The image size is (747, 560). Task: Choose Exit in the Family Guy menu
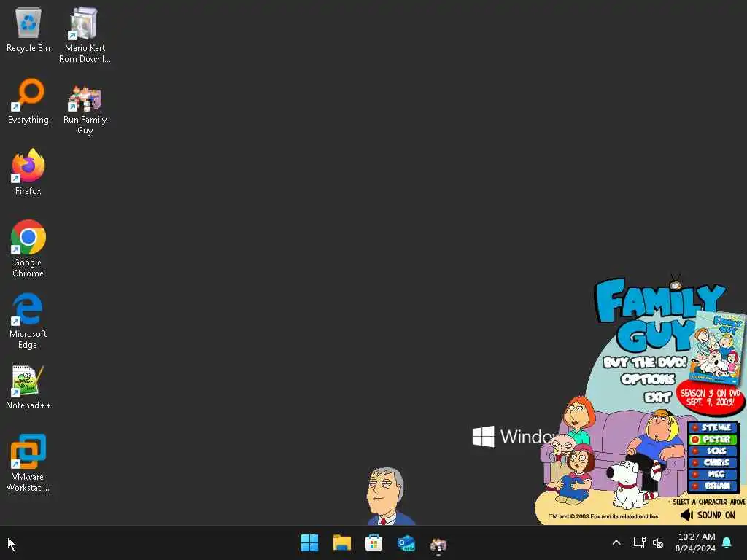tap(658, 397)
